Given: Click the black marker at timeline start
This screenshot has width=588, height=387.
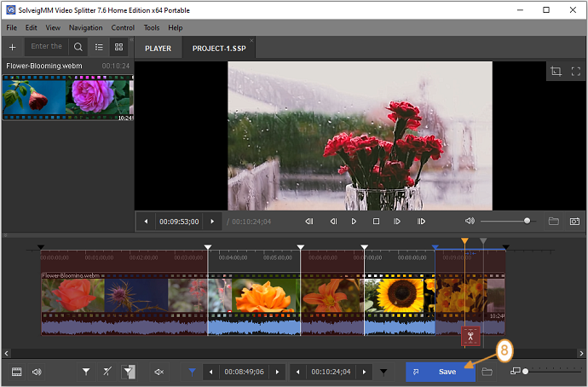Looking at the screenshot, I should tap(41, 247).
